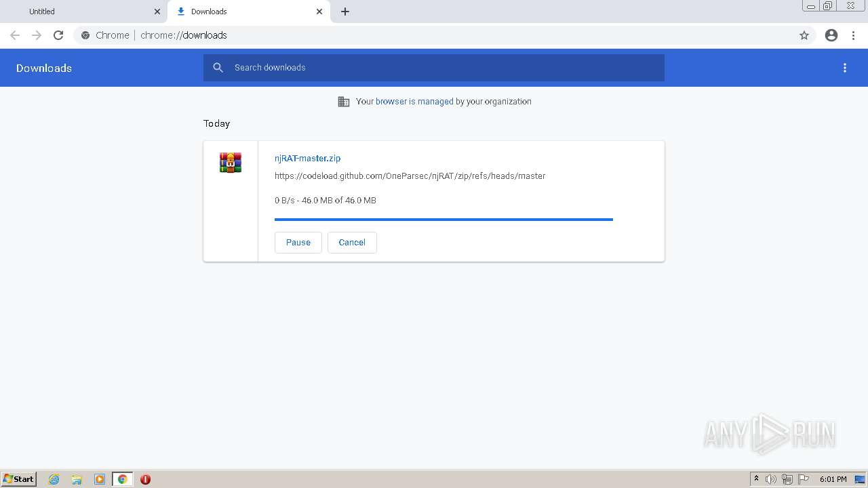Click the Chrome site info icon in address bar

click(x=85, y=35)
